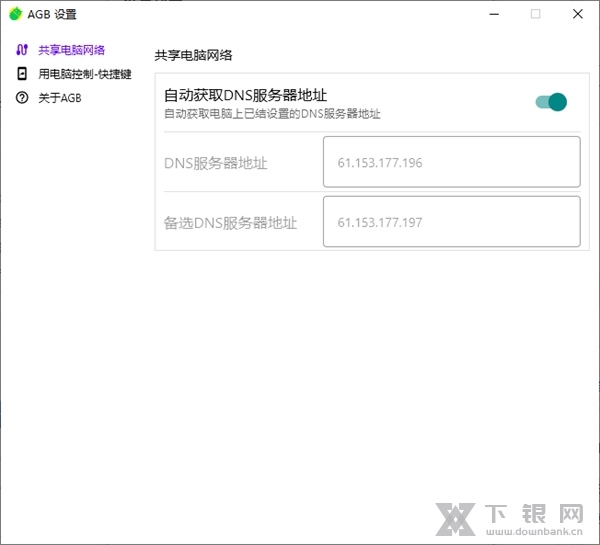
Task: Click the green AGB app logo
Action: 16,14
